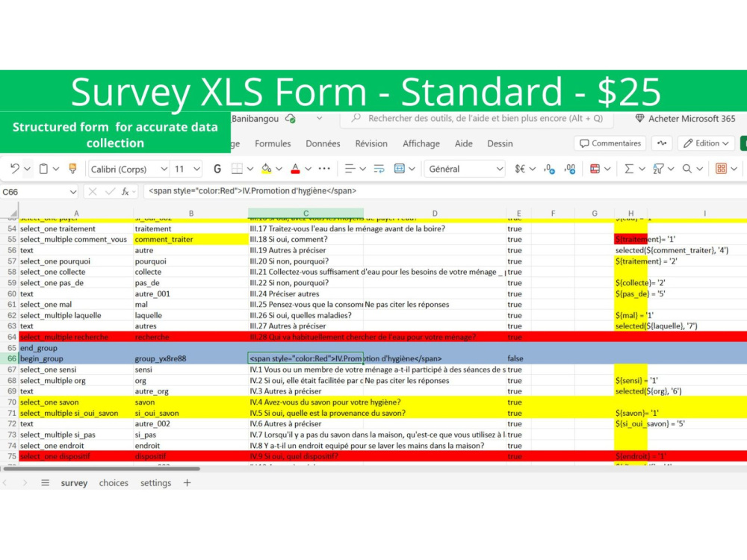Expand the C66 name box dropdown
Viewport: 747px width, 560px height.
73,192
